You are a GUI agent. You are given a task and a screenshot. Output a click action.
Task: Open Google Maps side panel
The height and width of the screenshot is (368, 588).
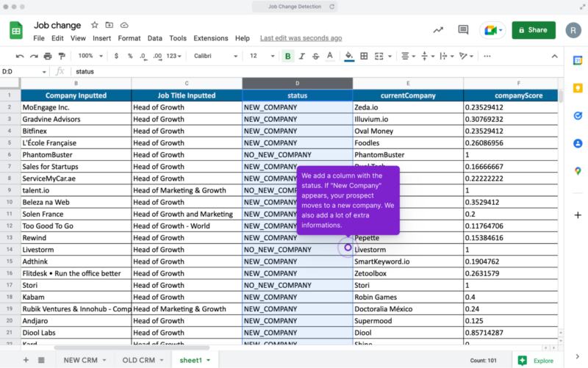tap(578, 171)
